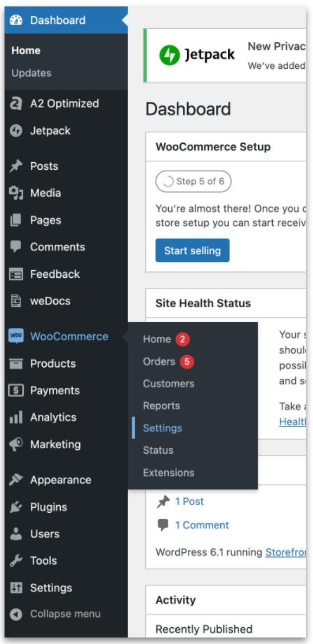The image size is (313, 644).
Task: Click the Pages stacked-sheets icon
Action: [x=16, y=220]
